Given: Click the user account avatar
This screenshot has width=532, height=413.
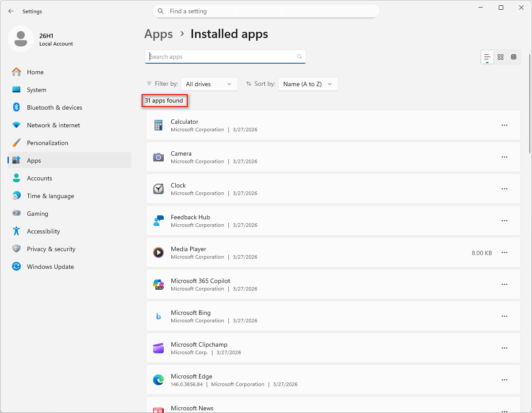Looking at the screenshot, I should coord(20,38).
